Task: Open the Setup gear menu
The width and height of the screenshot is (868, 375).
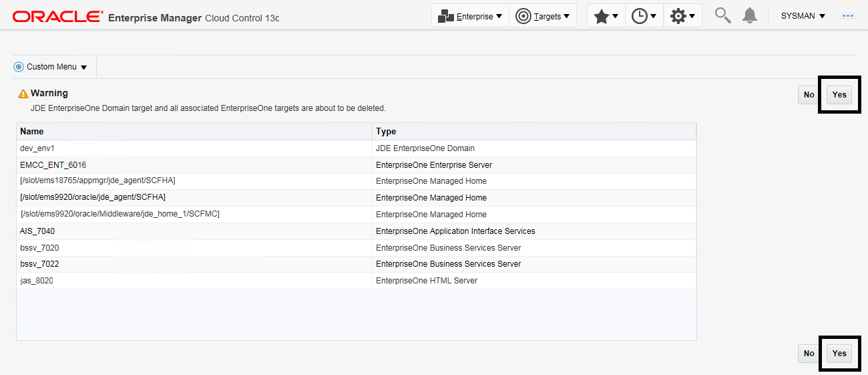Action: pos(682,16)
